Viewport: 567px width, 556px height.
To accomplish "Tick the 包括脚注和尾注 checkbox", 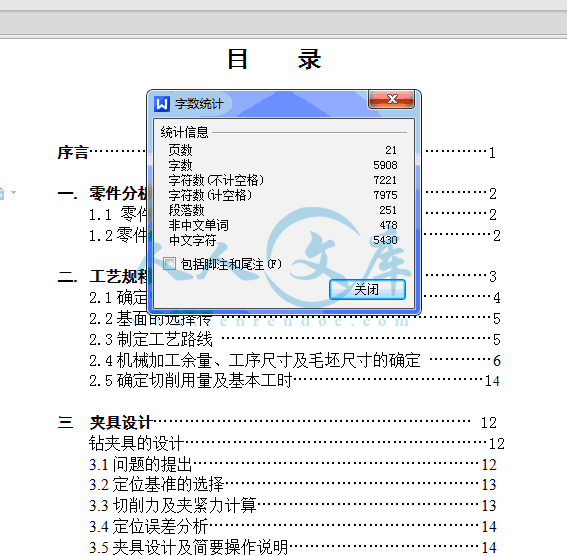I will (169, 264).
